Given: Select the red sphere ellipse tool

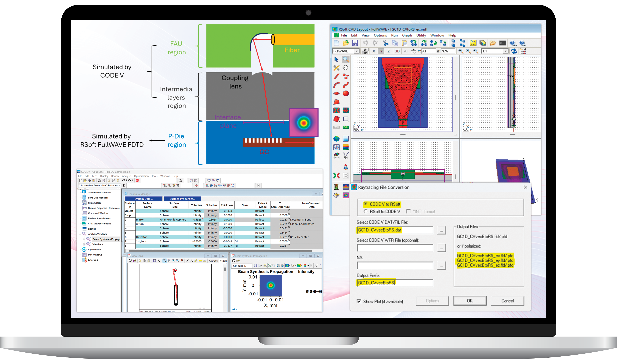Looking at the screenshot, I should tap(345, 94).
